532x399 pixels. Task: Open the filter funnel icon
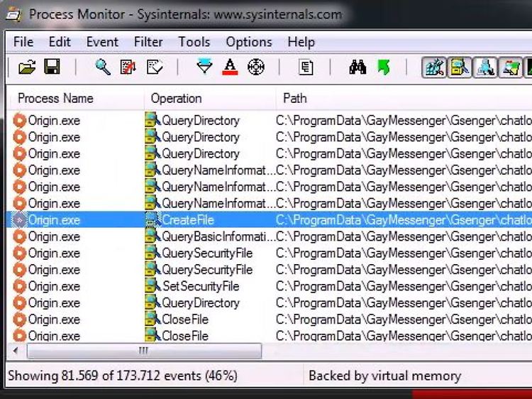point(204,66)
